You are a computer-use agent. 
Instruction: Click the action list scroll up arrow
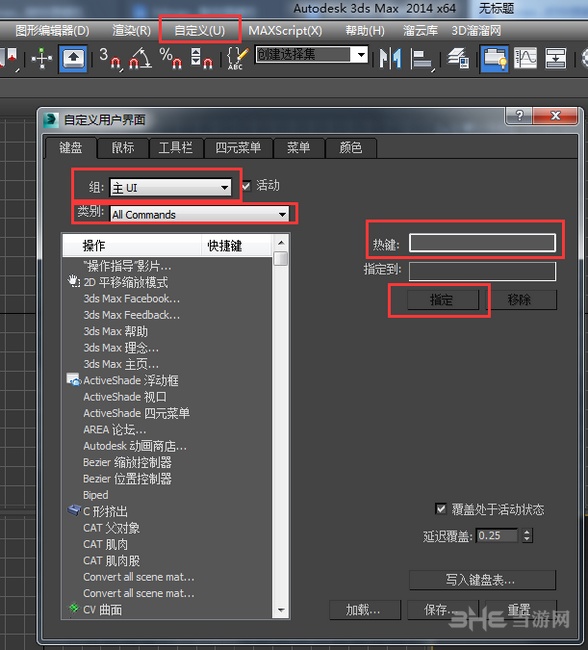click(x=281, y=243)
